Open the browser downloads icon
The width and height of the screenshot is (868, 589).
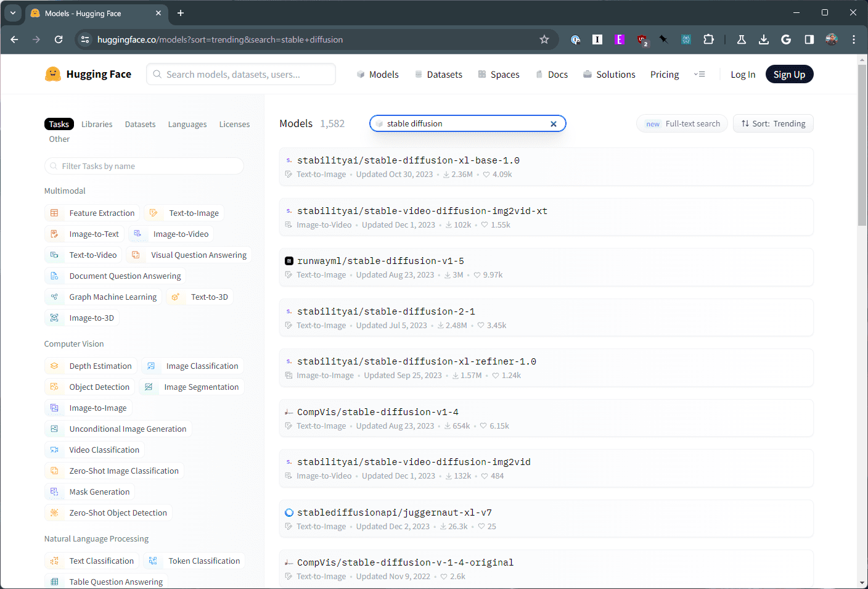(x=764, y=39)
